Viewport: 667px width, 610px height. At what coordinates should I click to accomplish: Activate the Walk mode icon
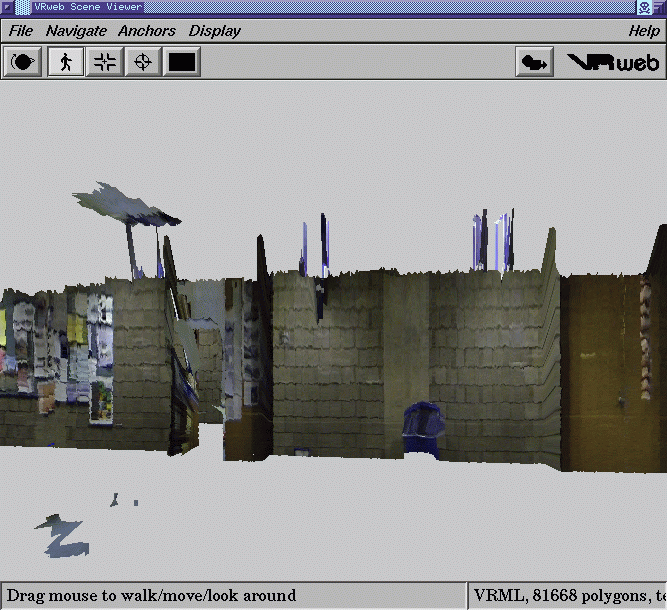pos(66,62)
